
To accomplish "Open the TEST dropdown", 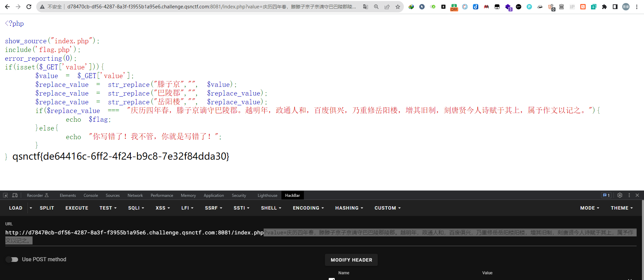I will 108,208.
